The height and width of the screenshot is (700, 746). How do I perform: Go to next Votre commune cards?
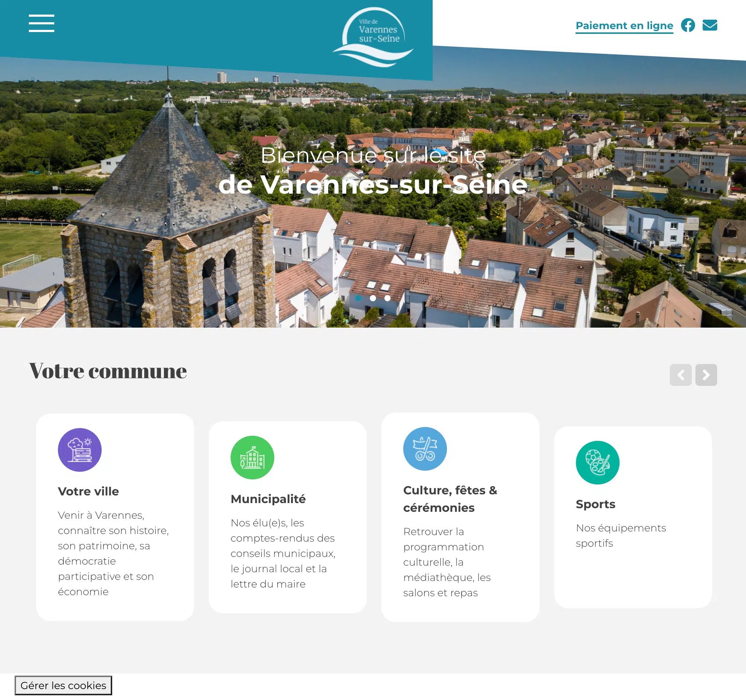706,375
